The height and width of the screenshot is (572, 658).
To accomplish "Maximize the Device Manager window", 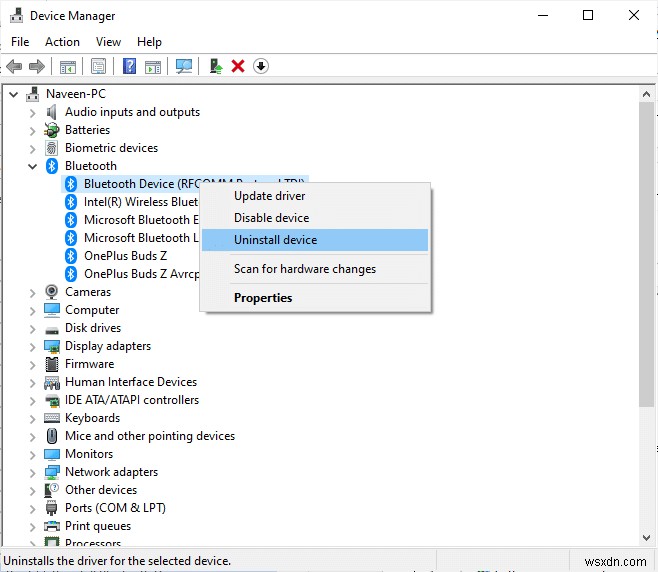I will [x=588, y=16].
